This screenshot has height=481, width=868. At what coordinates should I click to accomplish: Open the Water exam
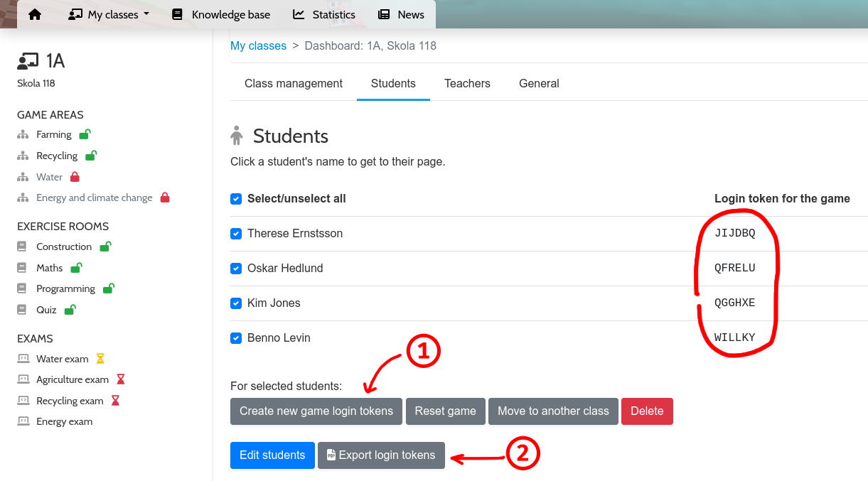(63, 360)
